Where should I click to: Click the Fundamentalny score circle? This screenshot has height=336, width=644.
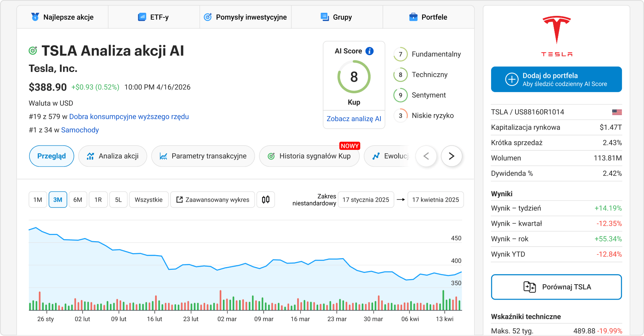401,54
